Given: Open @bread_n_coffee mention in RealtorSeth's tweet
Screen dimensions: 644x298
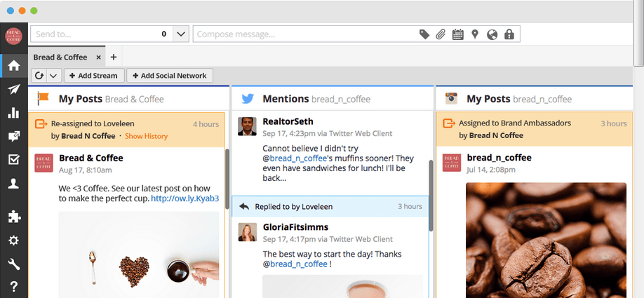Looking at the screenshot, I should click(294, 158).
